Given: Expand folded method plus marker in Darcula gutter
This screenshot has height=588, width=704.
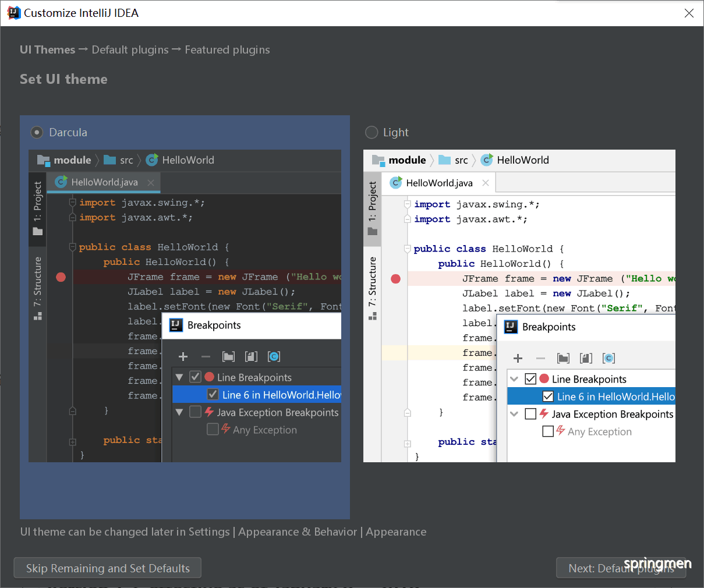Looking at the screenshot, I should (x=73, y=442).
